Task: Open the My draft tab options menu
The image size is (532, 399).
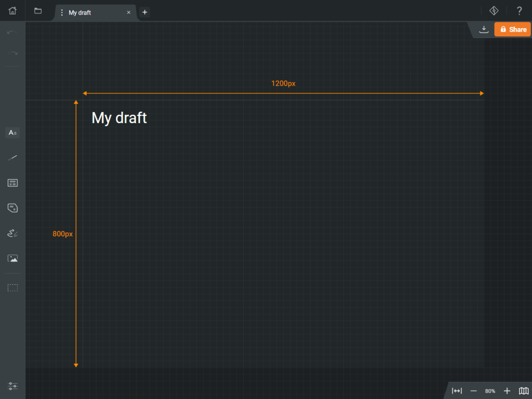Action: point(62,12)
